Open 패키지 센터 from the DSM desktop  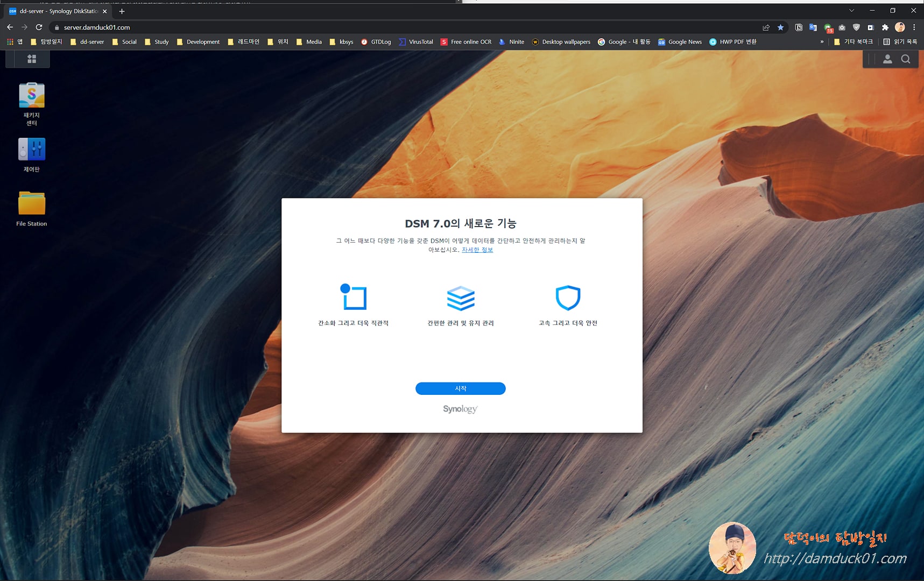click(31, 97)
